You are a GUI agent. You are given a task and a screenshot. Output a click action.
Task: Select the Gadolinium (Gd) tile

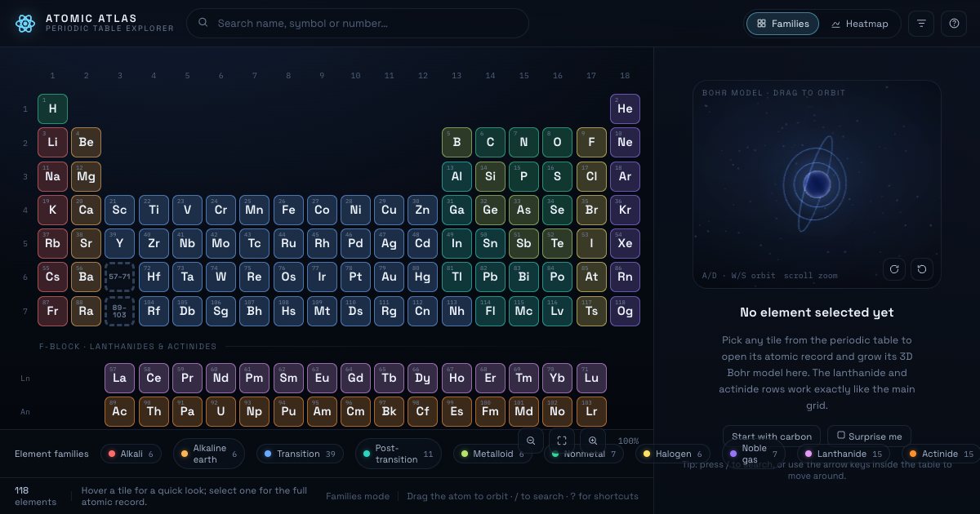[355, 379]
